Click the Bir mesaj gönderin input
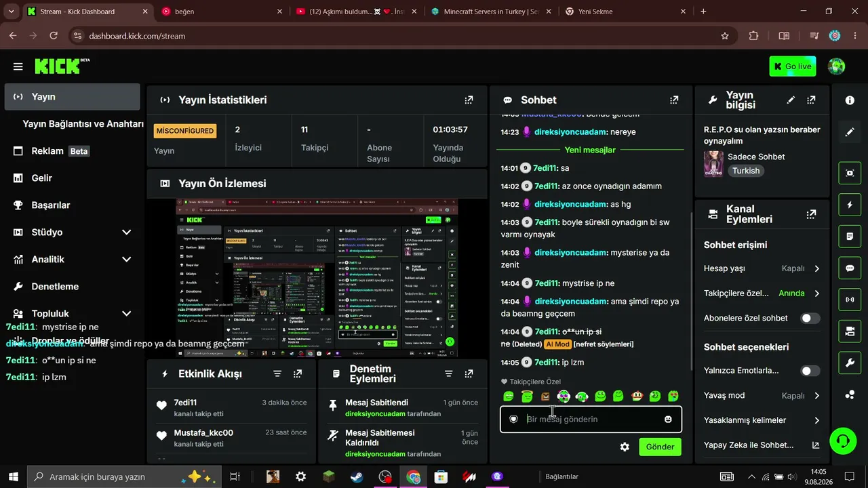Image resolution: width=868 pixels, height=488 pixels. coord(591,420)
